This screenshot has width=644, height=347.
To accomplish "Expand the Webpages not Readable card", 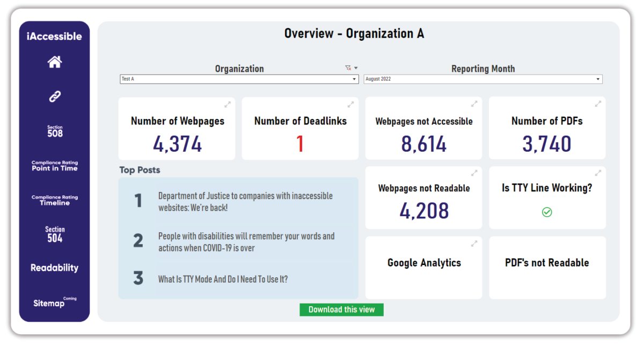I will pos(474,173).
